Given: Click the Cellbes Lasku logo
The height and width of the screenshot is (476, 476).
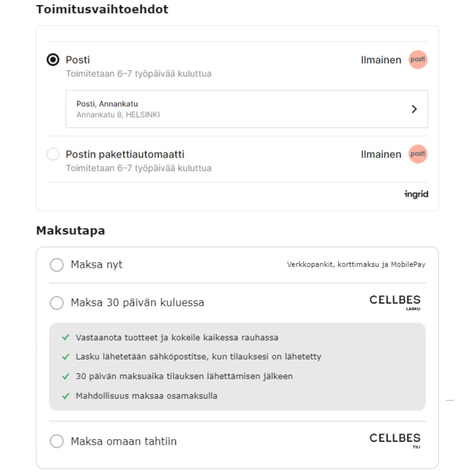Looking at the screenshot, I should pos(395,302).
